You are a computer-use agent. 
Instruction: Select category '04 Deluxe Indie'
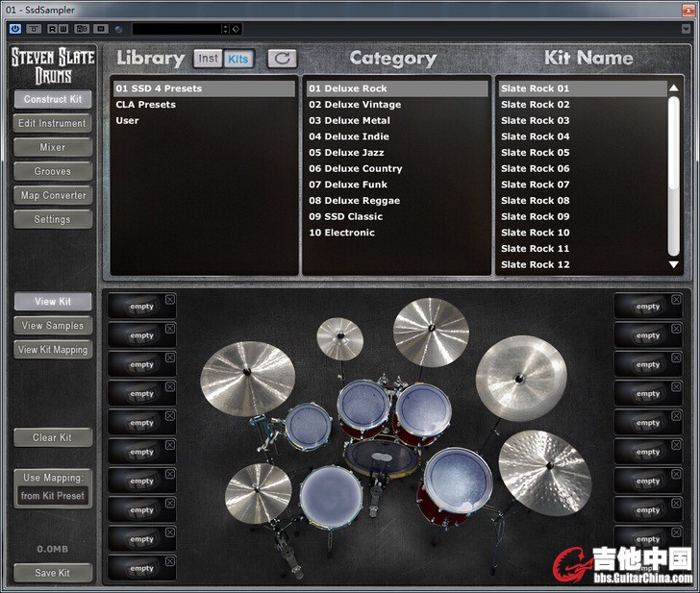coord(397,136)
